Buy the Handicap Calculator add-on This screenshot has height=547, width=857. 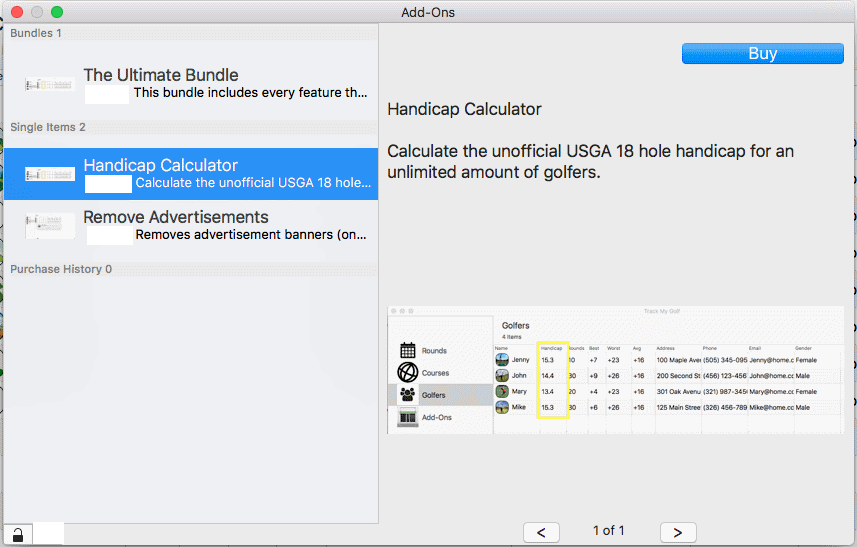762,54
